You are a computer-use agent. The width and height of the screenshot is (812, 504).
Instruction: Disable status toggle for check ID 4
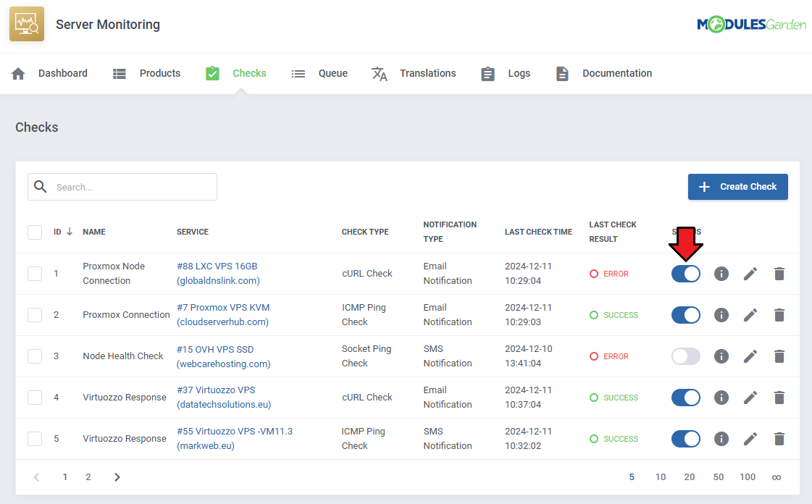click(x=686, y=398)
